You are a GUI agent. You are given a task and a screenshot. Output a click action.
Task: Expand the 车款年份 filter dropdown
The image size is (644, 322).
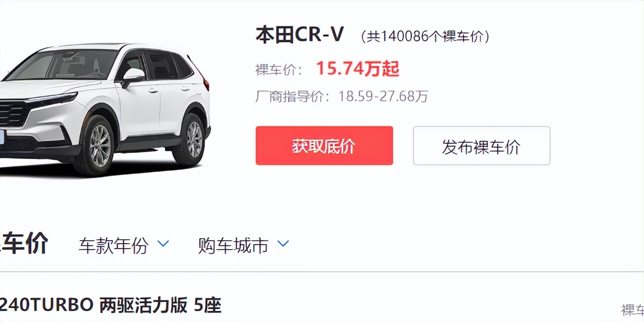pos(124,245)
